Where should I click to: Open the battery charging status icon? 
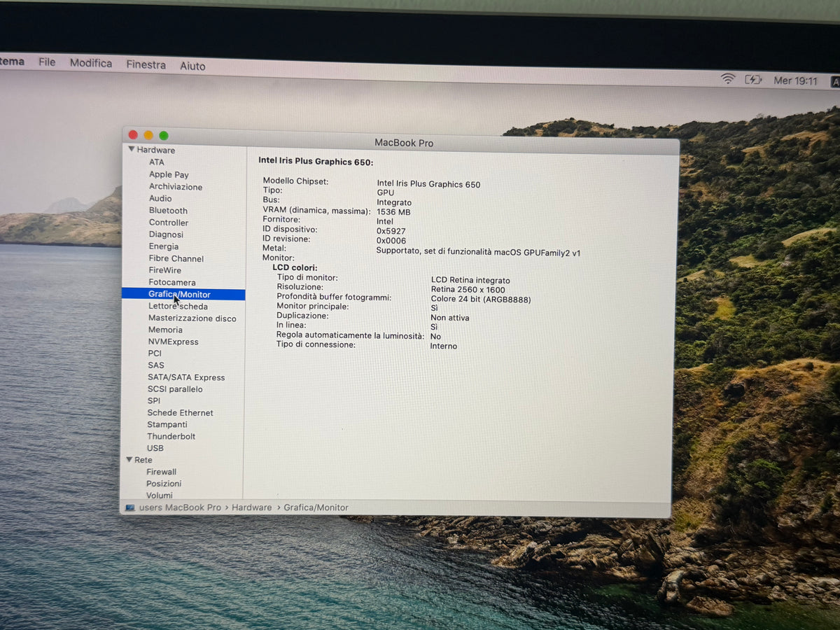(753, 80)
